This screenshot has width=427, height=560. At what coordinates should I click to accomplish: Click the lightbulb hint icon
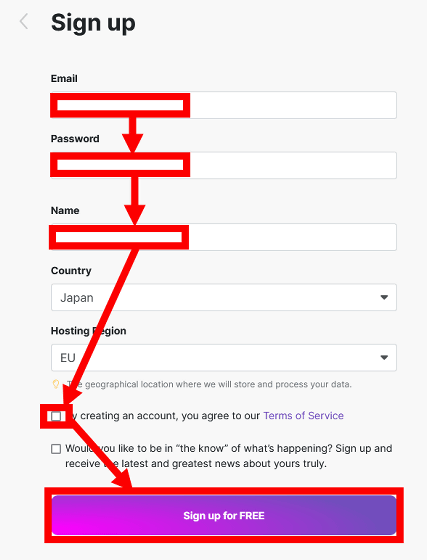pos(56,384)
